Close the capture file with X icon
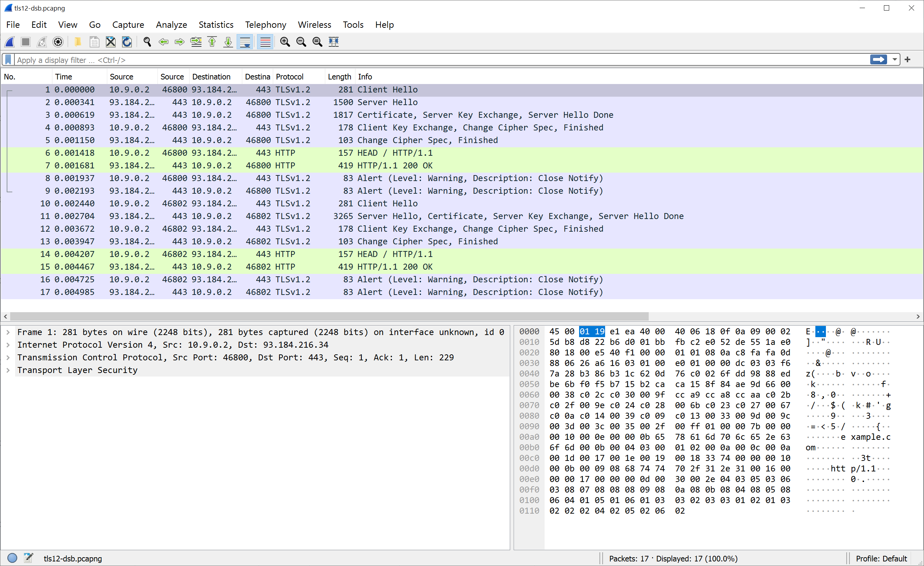Screen dimensions: 924x566 click(x=111, y=41)
